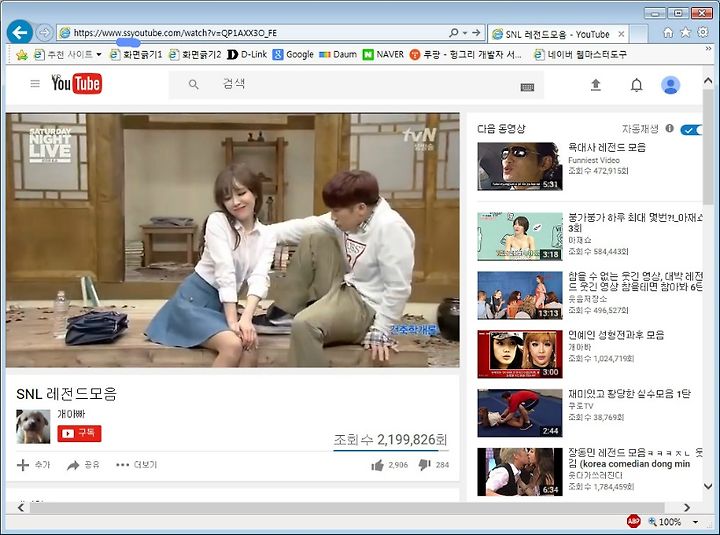Click the 조회수 2,199,826회 view count text
This screenshot has height=535, width=720.
[x=390, y=439]
